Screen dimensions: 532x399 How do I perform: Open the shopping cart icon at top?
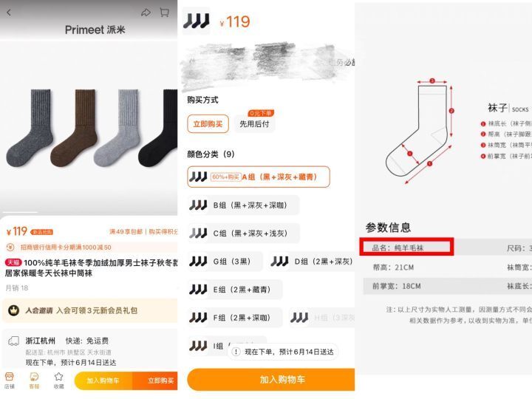pos(165,13)
